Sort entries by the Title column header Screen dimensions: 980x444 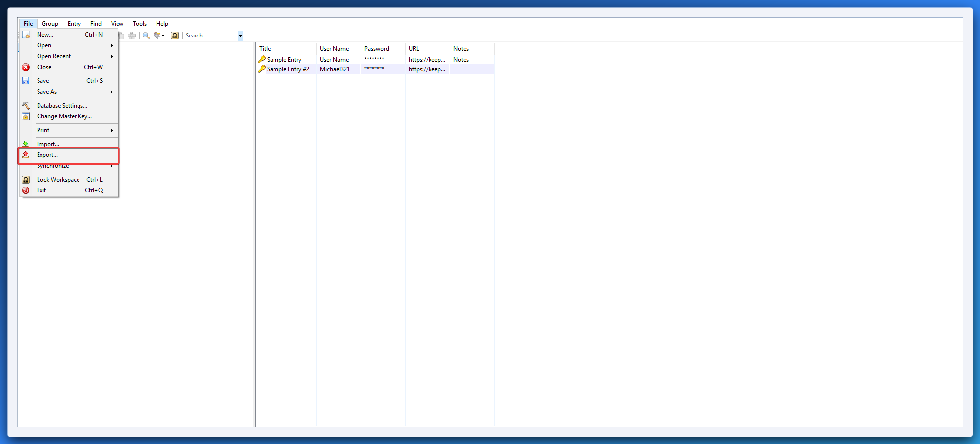265,49
